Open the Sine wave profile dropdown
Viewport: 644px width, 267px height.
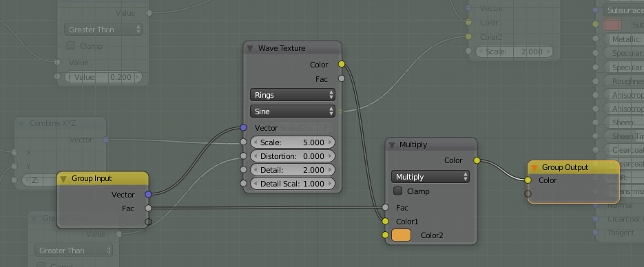(293, 111)
